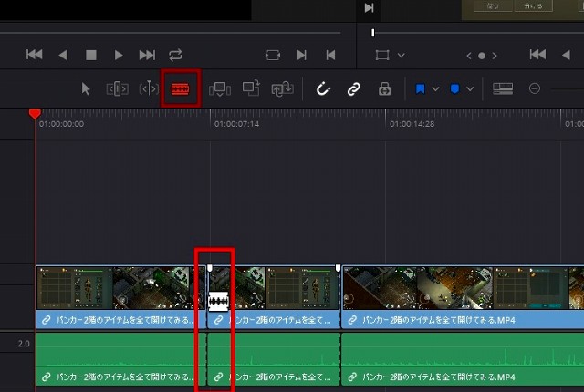Select the Blade edit mode tool
Screen dimensions: 584x392
[x=180, y=88]
